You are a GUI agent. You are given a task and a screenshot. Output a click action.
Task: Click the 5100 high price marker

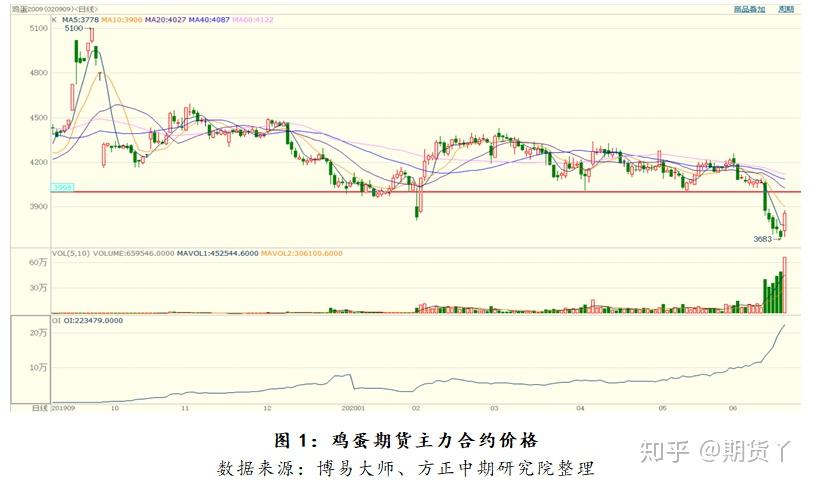click(x=73, y=28)
